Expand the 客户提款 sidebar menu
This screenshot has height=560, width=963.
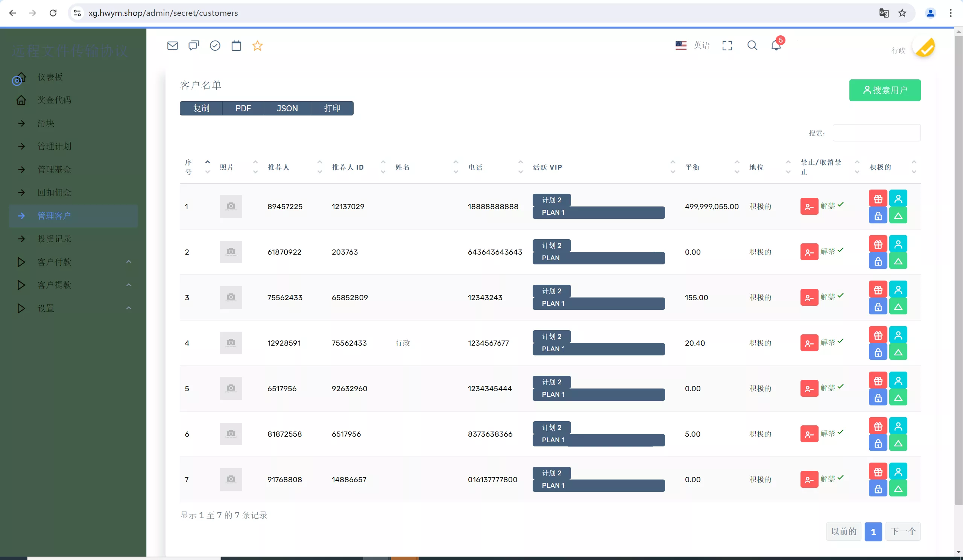click(54, 285)
